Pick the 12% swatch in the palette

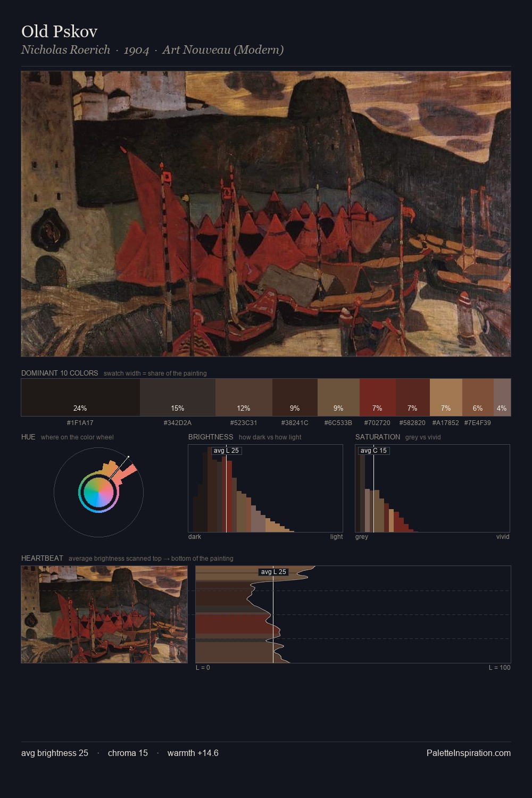(x=244, y=397)
